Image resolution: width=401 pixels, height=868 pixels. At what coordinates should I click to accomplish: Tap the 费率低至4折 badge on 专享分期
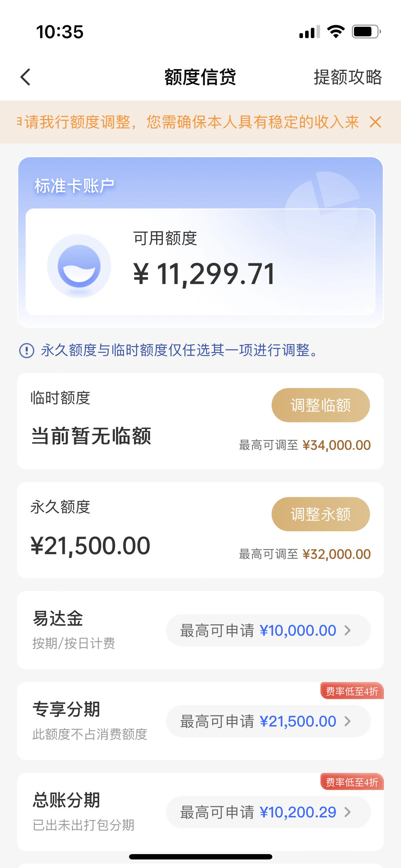point(352,691)
